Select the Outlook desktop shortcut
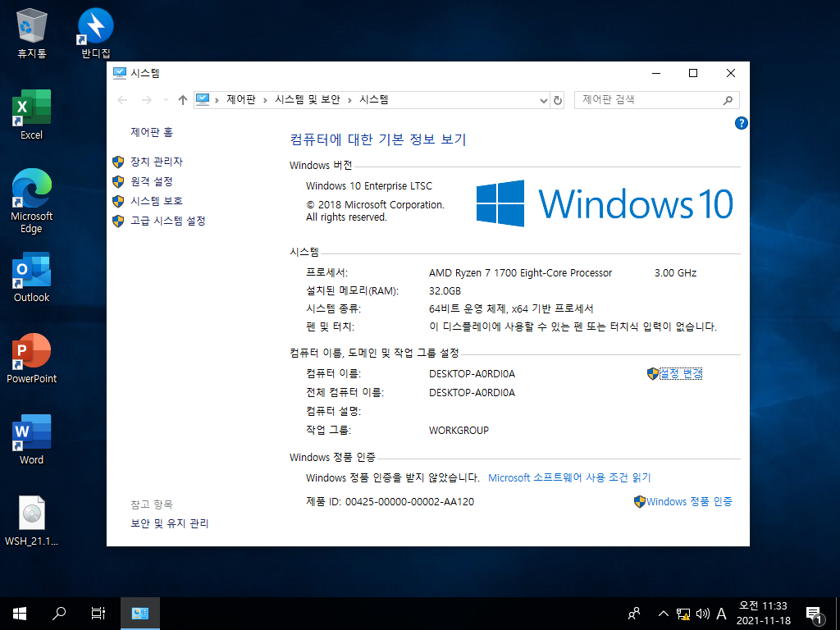 pos(32,277)
